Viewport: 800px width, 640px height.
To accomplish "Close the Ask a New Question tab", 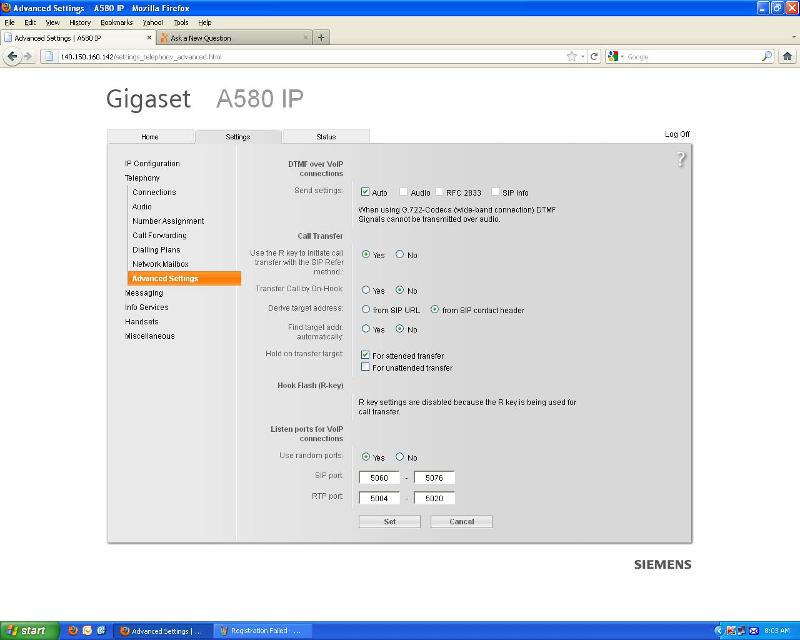I will (x=306, y=38).
